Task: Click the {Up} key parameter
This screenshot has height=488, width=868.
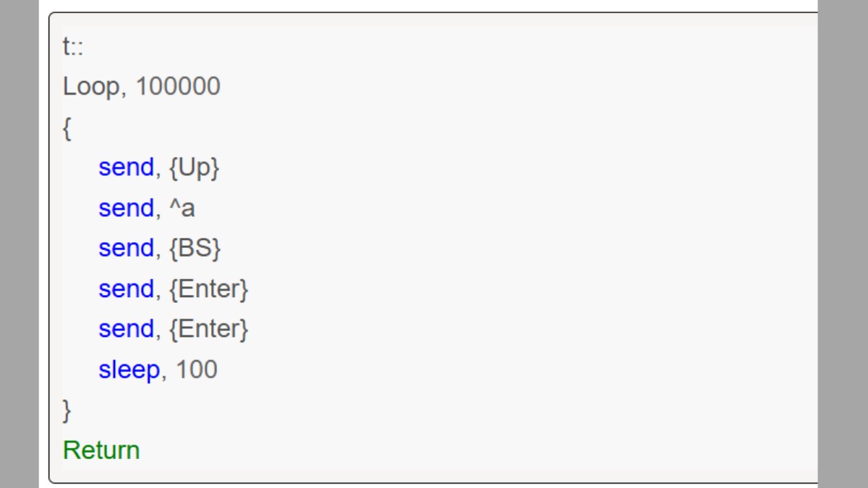Action: pos(194,168)
